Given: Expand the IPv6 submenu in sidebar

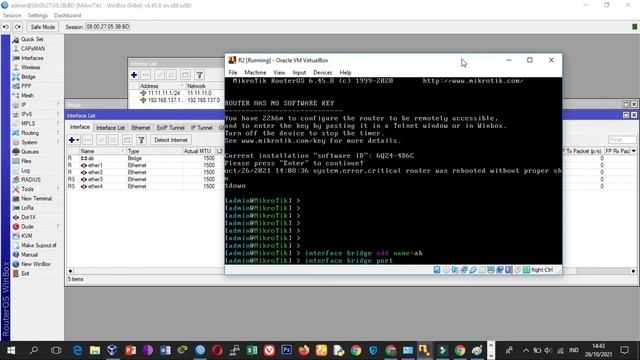Looking at the screenshot, I should [27, 114].
